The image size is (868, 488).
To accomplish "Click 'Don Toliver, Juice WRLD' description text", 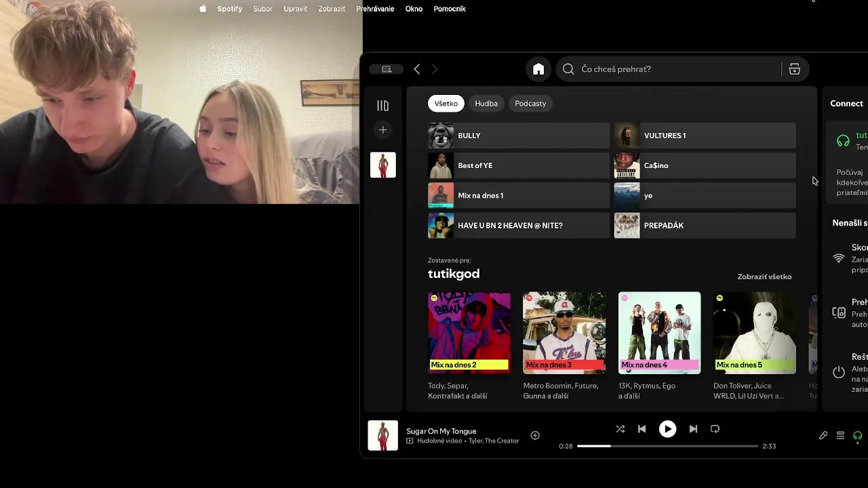I will click(x=749, y=390).
